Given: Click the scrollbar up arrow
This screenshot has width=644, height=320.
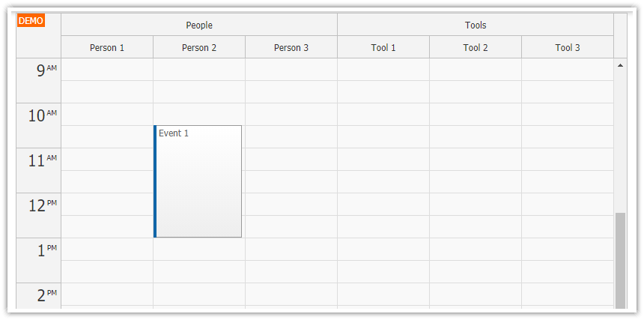Looking at the screenshot, I should click(620, 66).
